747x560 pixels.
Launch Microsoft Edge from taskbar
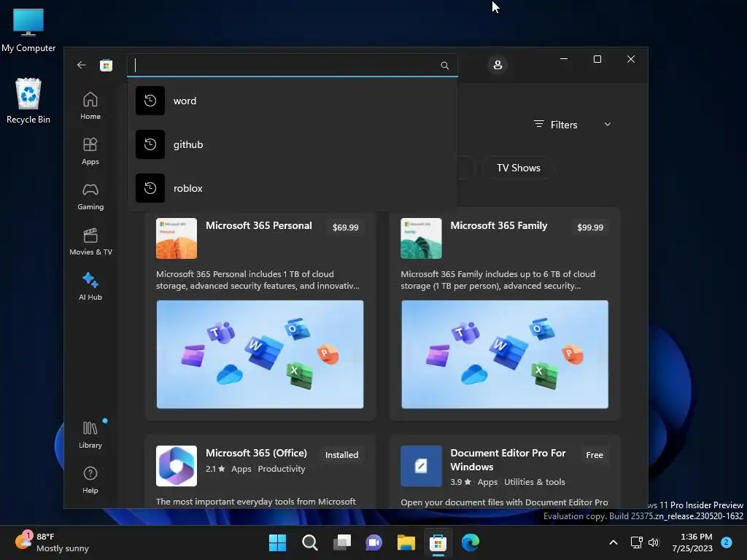tap(471, 542)
